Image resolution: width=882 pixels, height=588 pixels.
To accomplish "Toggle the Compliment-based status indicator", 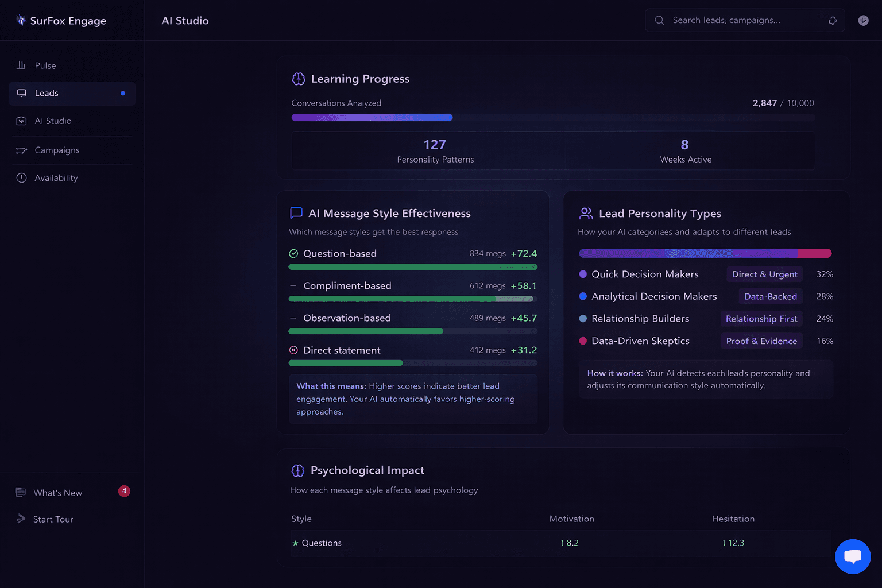I will tap(293, 285).
